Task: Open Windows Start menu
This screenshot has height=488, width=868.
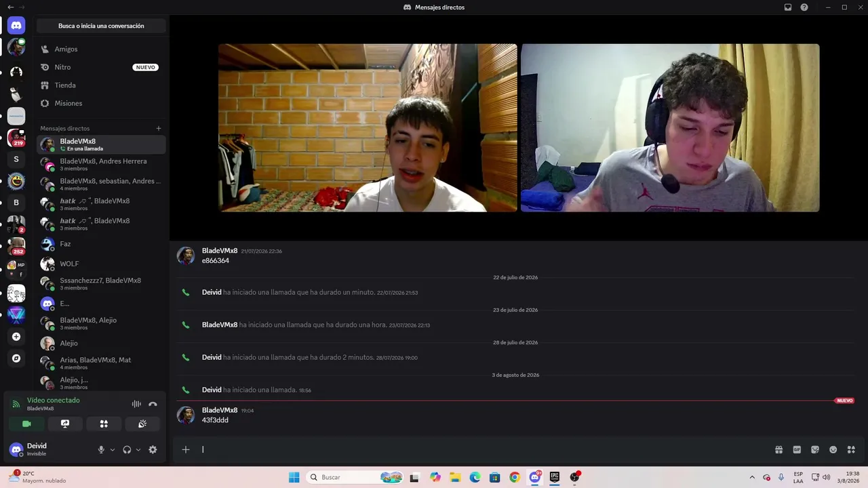Action: click(x=294, y=477)
